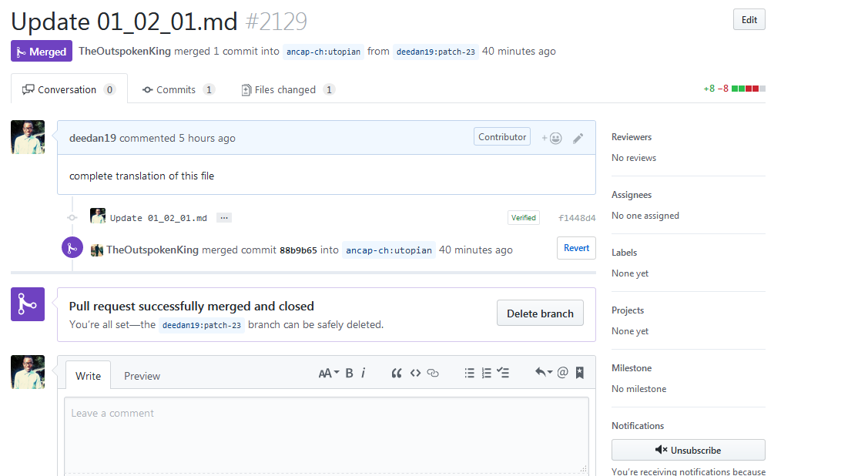Apply bold formatting
Image resolution: width=868 pixels, height=476 pixels.
click(x=350, y=373)
